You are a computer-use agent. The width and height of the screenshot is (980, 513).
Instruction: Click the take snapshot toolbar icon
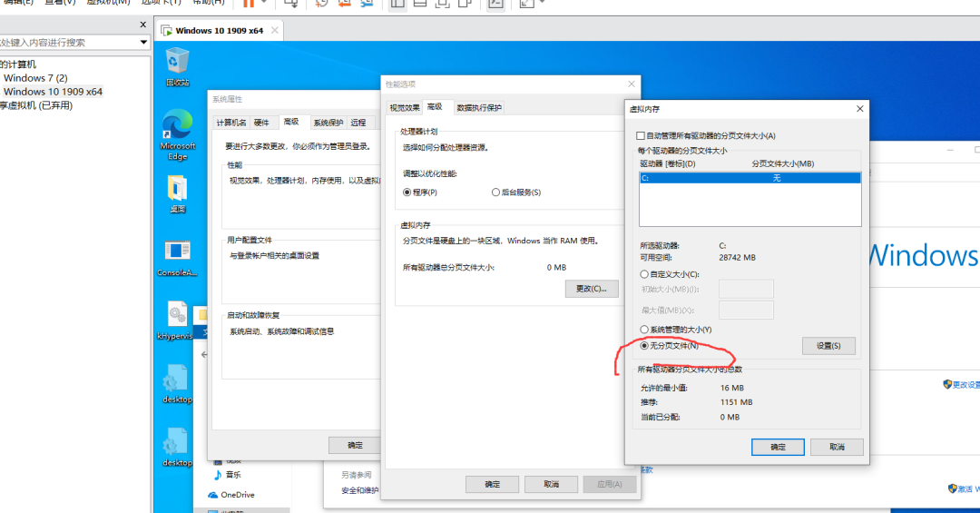tap(321, 3)
